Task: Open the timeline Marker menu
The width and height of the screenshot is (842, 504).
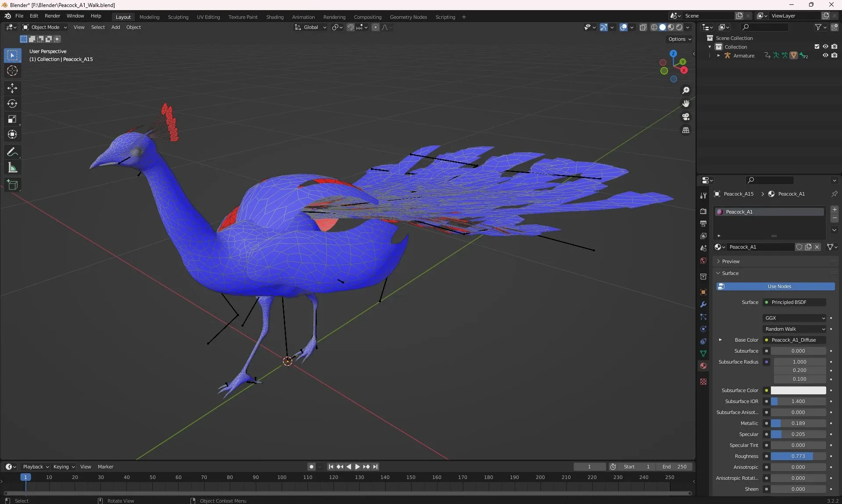Action: (105, 467)
